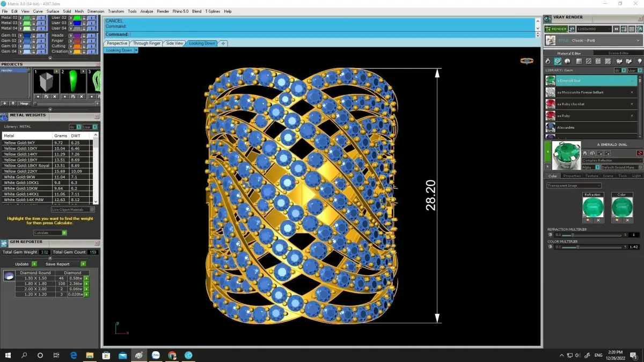Switch to the Side View viewport tab
This screenshot has height=362, width=644.
174,43
